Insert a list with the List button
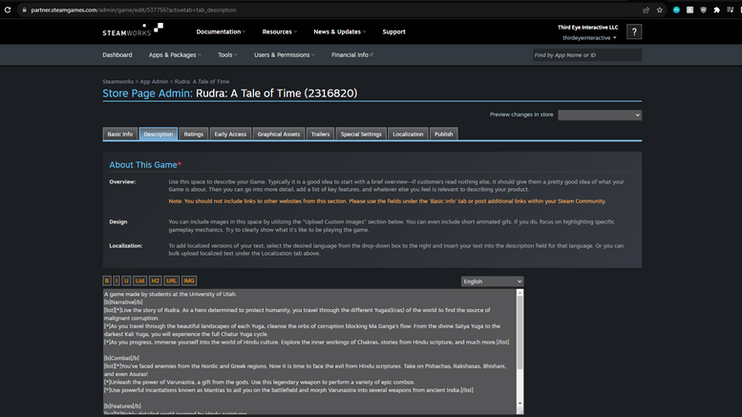Image resolution: width=742 pixels, height=417 pixels. [x=140, y=281]
